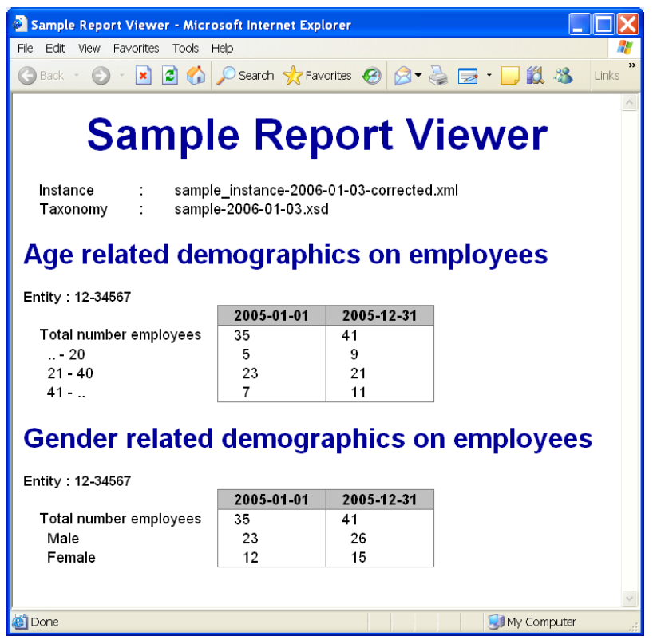653x644 pixels.
Task: Expand the Mail dropdown arrow
Action: click(418, 75)
